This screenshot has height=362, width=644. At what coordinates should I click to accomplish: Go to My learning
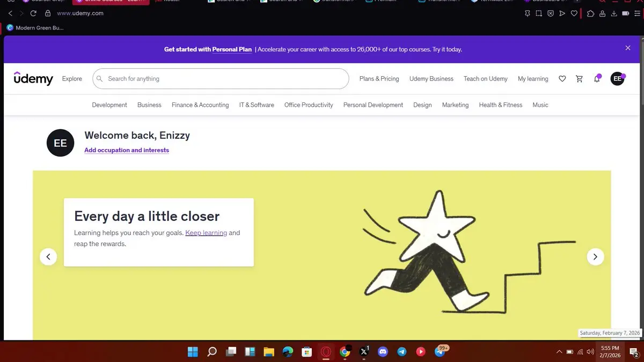[x=533, y=79]
